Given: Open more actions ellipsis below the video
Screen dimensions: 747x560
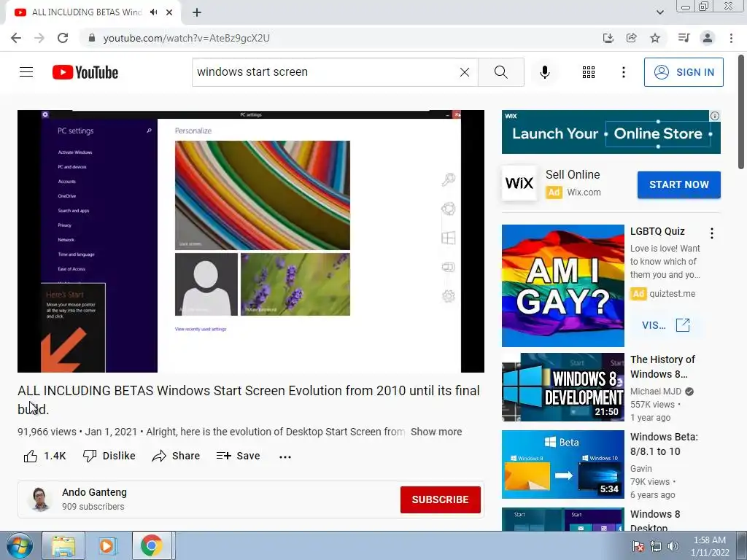Looking at the screenshot, I should [x=285, y=456].
